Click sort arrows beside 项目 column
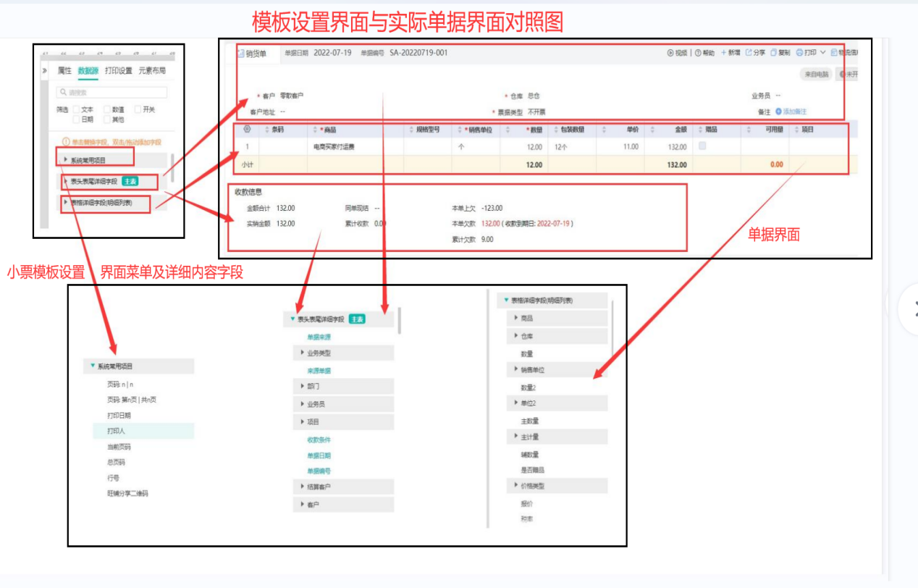918x588 pixels. pos(797,130)
